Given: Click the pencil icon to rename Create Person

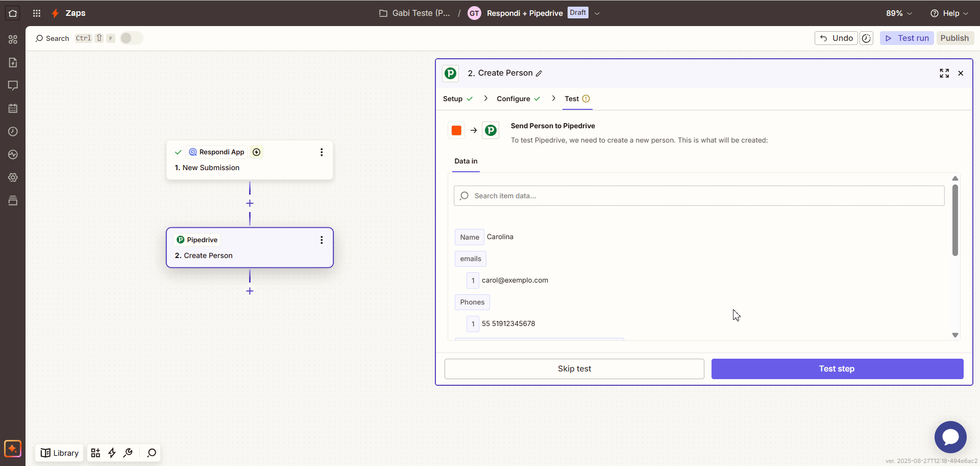Looking at the screenshot, I should (x=539, y=74).
